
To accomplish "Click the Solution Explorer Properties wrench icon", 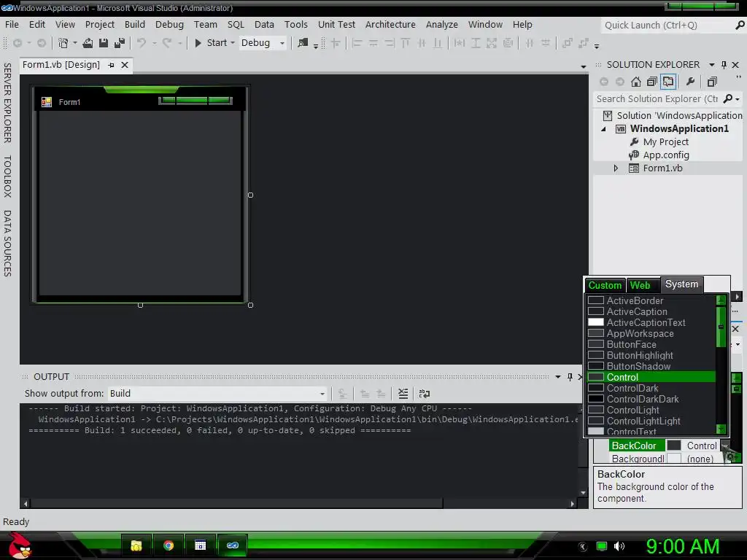I will (690, 82).
